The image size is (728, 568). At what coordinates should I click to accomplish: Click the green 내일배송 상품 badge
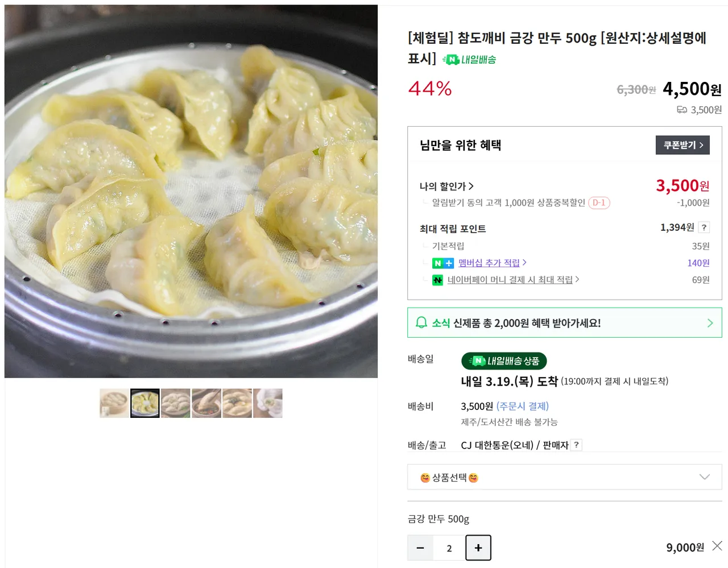pos(504,361)
